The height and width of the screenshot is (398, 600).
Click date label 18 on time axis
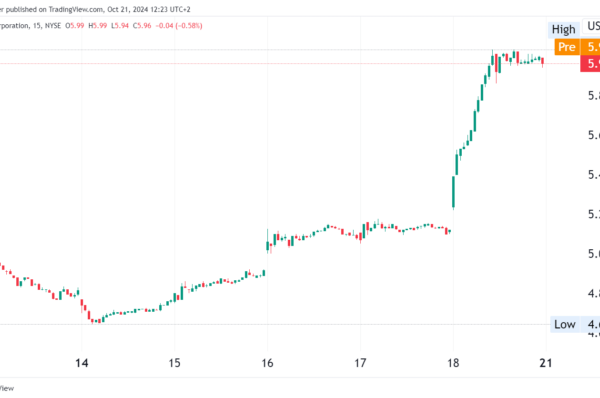click(x=453, y=363)
